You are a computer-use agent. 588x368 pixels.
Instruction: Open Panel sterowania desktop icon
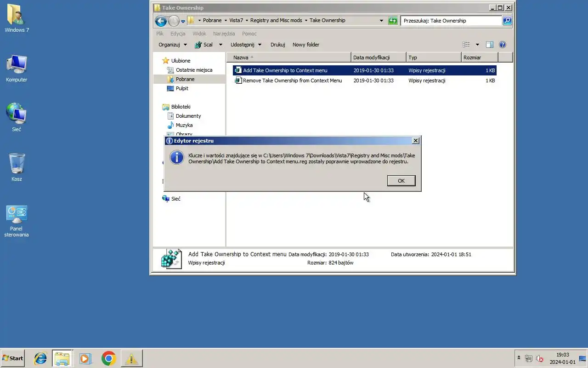(17, 221)
